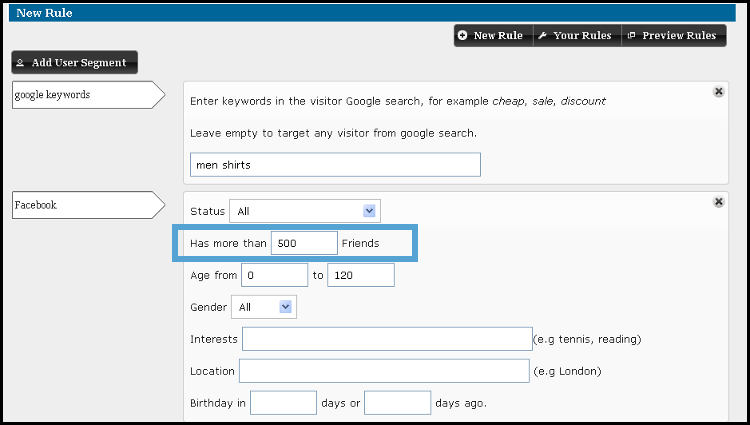Click the Interests text field
Image resolution: width=750 pixels, height=425 pixels.
(x=387, y=339)
